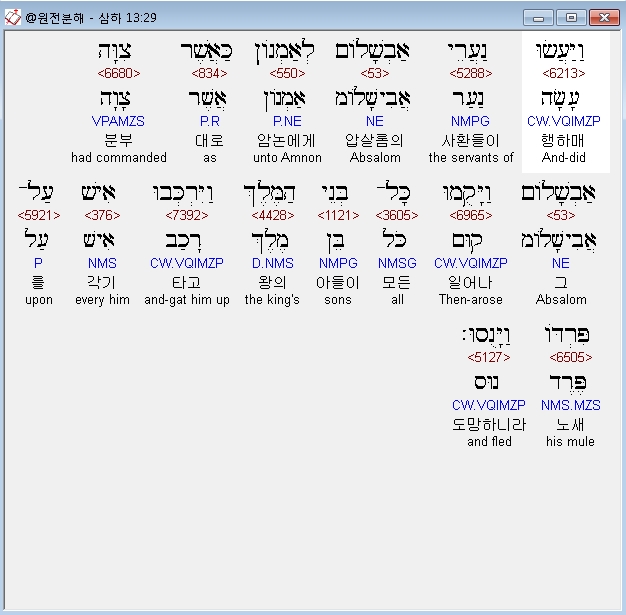Select the English gloss 'the servants of'
Screen dimensions: 626x615
(x=471, y=157)
